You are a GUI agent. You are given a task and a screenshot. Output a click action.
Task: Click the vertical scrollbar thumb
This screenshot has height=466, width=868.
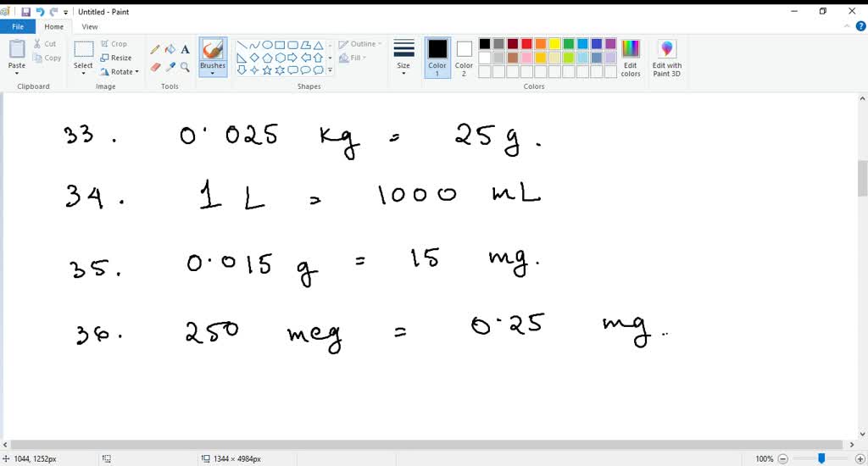(x=862, y=178)
